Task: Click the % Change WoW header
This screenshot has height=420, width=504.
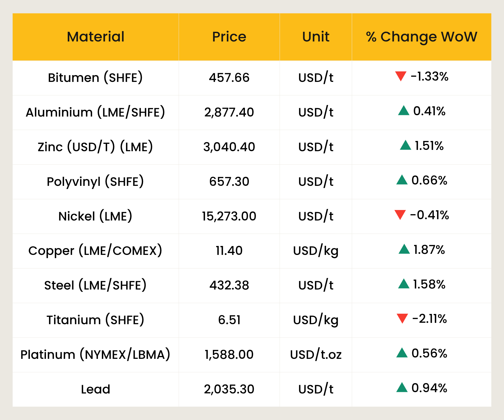Action: pyautogui.click(x=421, y=37)
